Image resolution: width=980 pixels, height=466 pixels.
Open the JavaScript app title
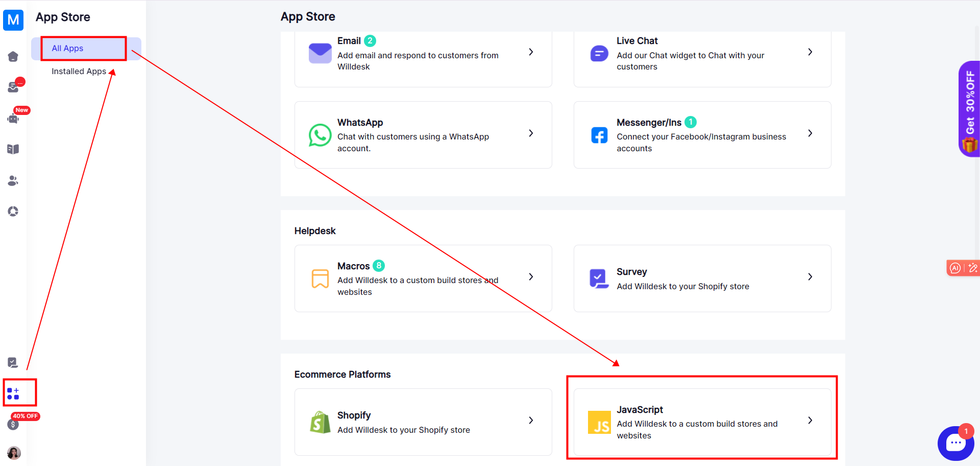pyautogui.click(x=640, y=410)
